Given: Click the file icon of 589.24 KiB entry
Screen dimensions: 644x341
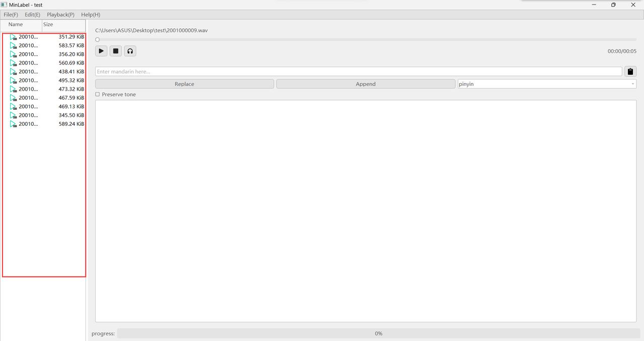Looking at the screenshot, I should 13,124.
